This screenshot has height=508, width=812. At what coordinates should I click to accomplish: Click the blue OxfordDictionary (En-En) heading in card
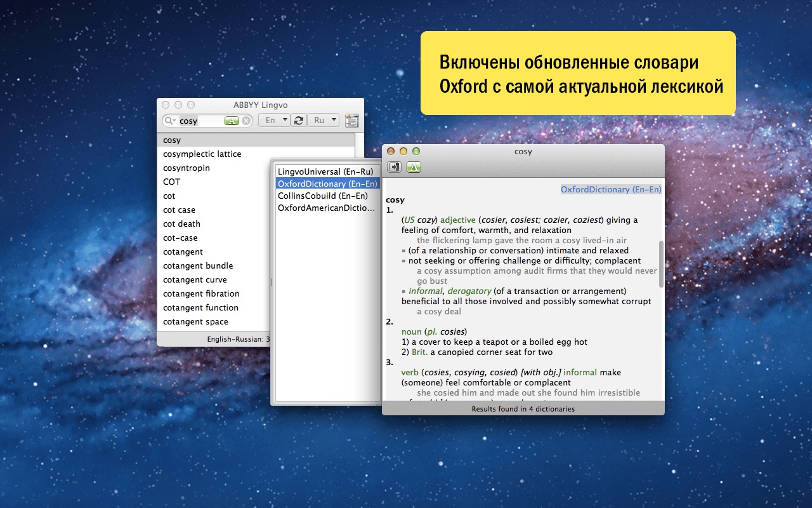tap(611, 189)
